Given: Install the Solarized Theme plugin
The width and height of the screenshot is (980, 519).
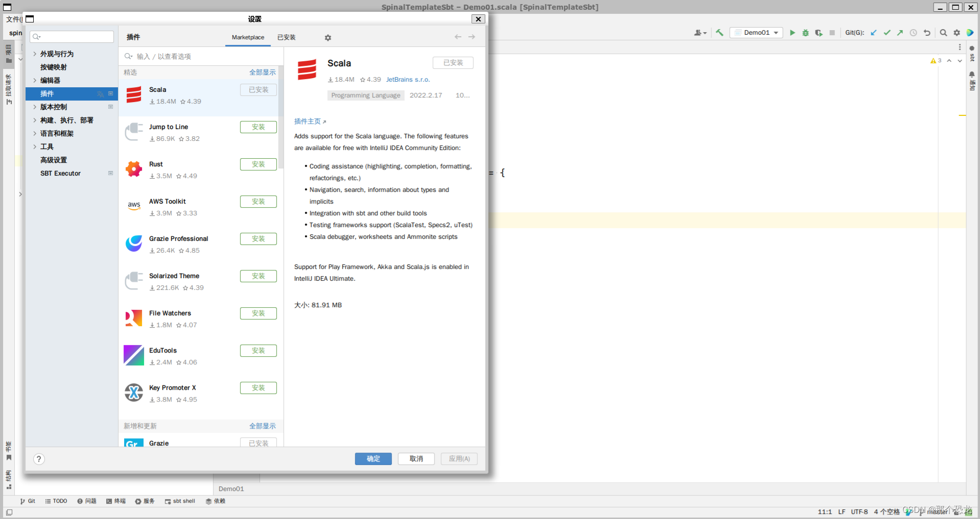Looking at the screenshot, I should [x=258, y=276].
